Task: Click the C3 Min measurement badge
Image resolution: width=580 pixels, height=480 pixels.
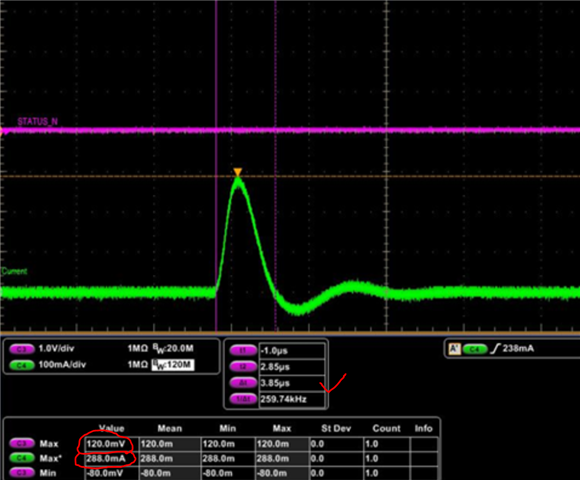Action: [22, 473]
